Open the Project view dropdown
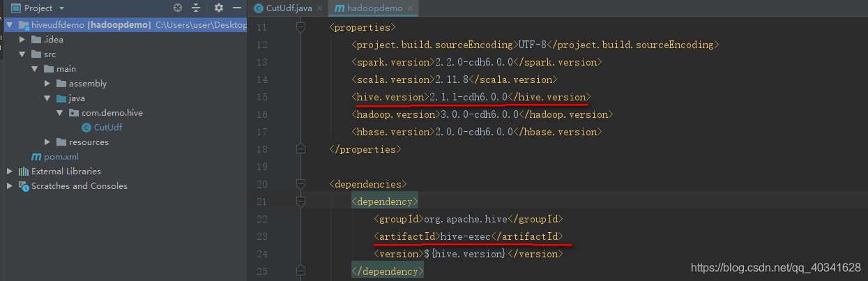This screenshot has width=868, height=281. 62,8
